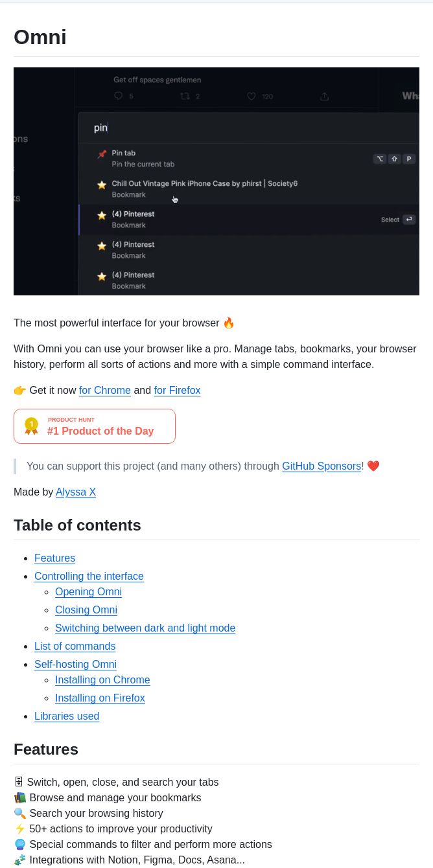The width and height of the screenshot is (433, 868).
Task: Visit the GitHub Sponsors link
Action: coord(322,466)
